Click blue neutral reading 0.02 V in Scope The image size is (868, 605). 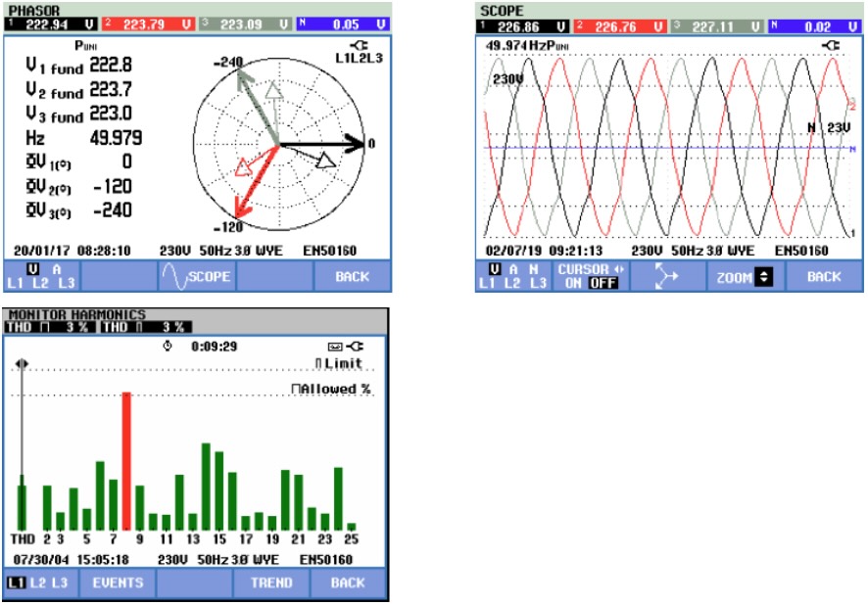click(815, 26)
